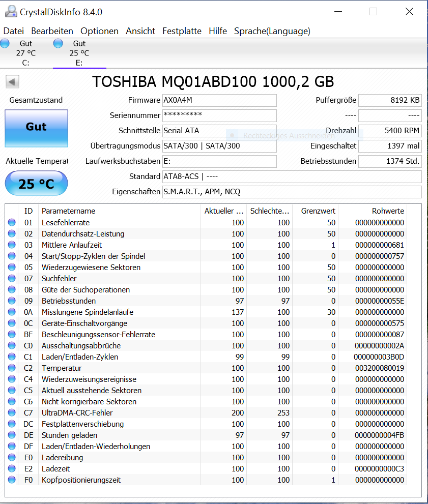Open the Optionen menu
The height and width of the screenshot is (504, 428).
(99, 31)
